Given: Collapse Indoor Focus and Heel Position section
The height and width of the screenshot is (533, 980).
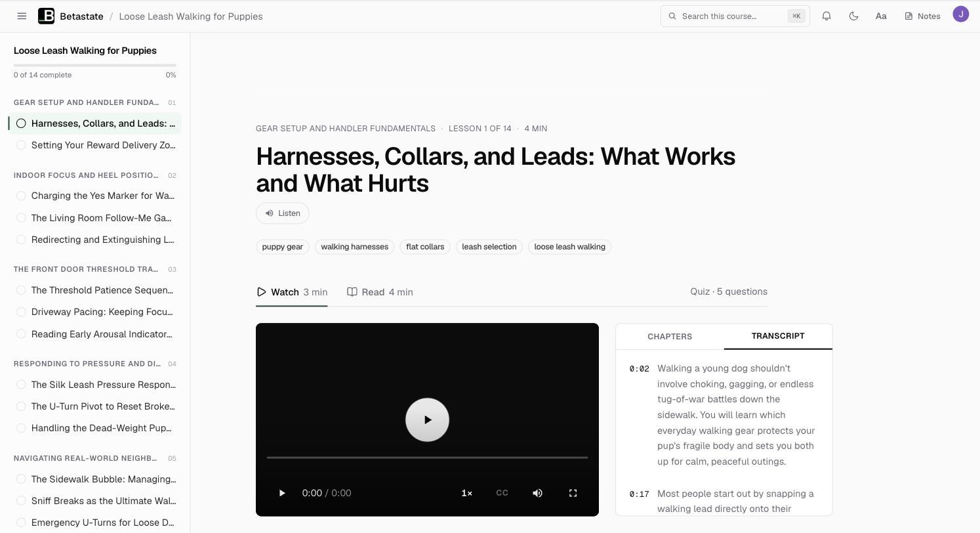Looking at the screenshot, I should (94, 175).
